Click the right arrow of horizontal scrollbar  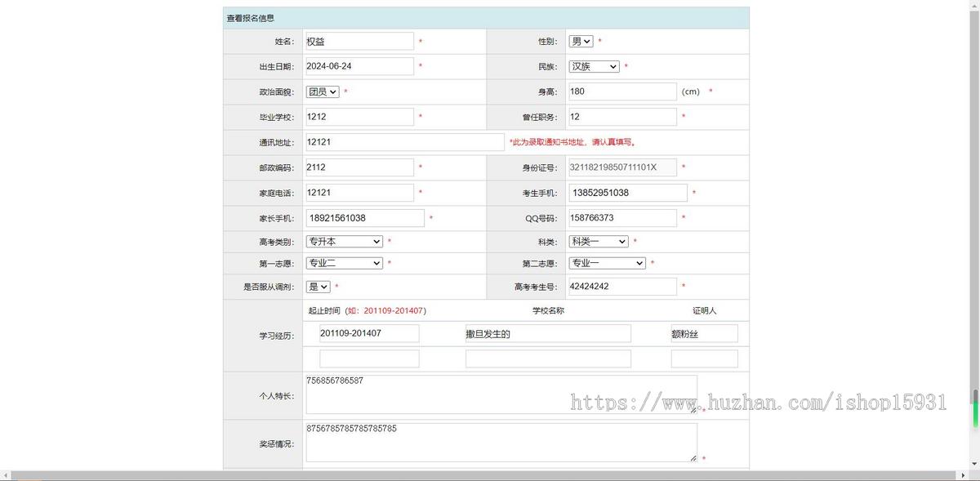tap(961, 475)
